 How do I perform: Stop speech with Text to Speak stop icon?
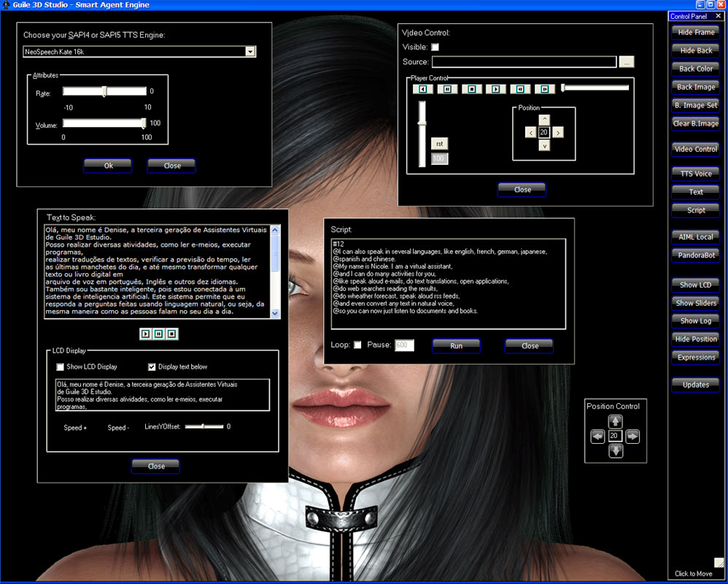[x=171, y=334]
